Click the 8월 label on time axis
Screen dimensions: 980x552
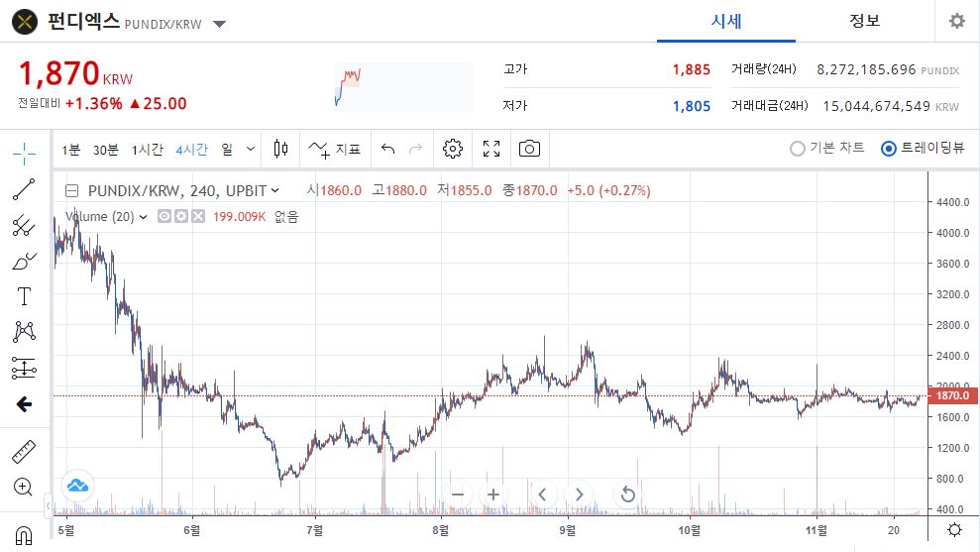(x=441, y=530)
